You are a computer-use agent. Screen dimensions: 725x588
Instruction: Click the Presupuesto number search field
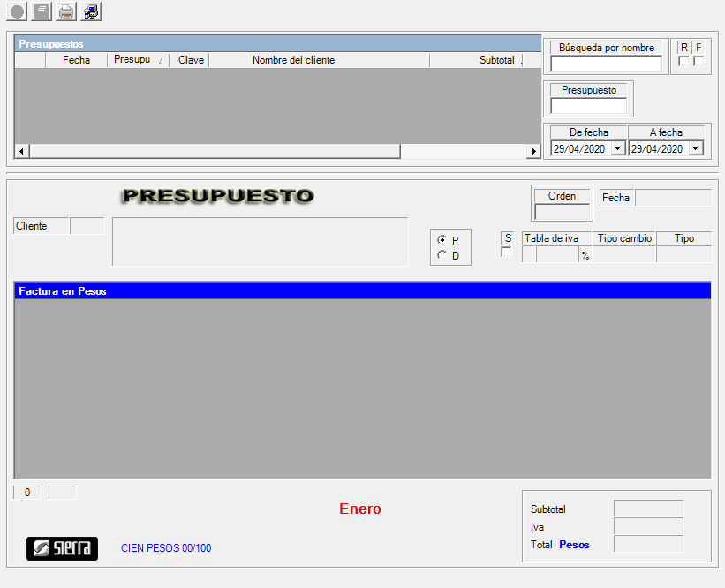[x=588, y=106]
